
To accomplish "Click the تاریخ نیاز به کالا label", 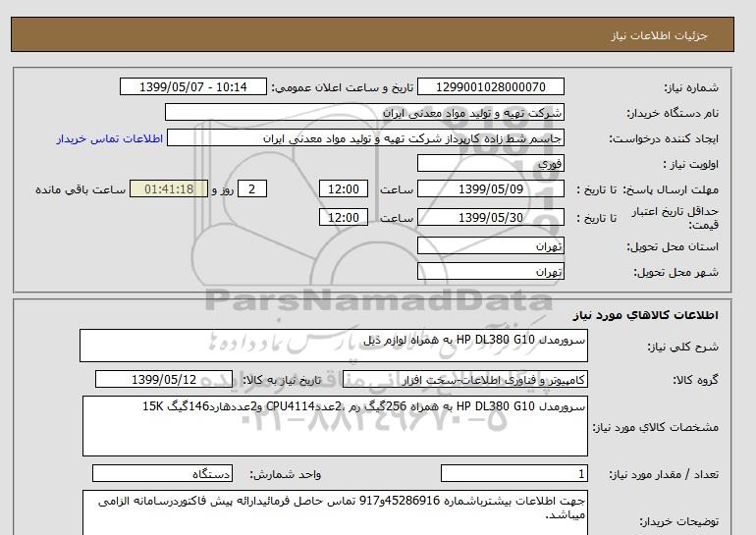I will tap(282, 380).
